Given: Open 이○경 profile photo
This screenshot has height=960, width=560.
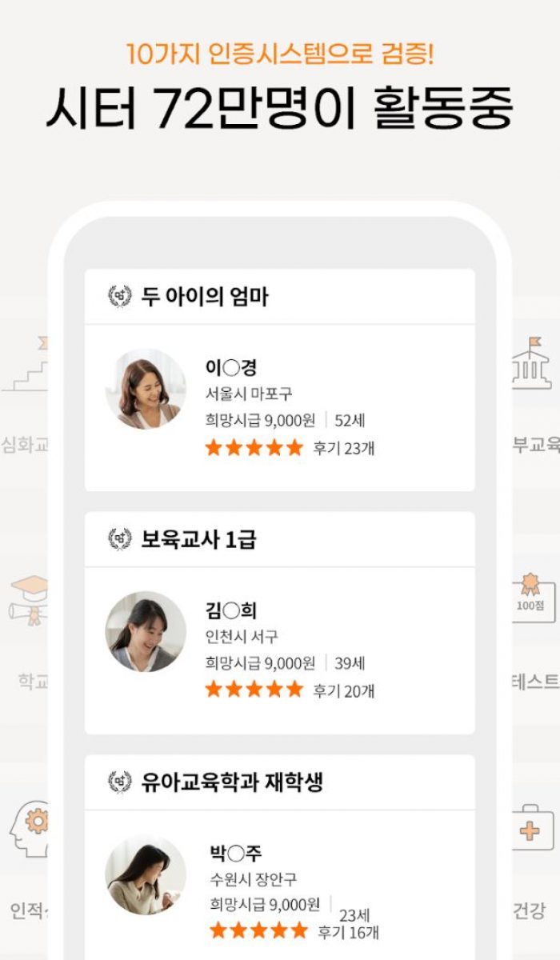Looking at the screenshot, I should (x=146, y=389).
